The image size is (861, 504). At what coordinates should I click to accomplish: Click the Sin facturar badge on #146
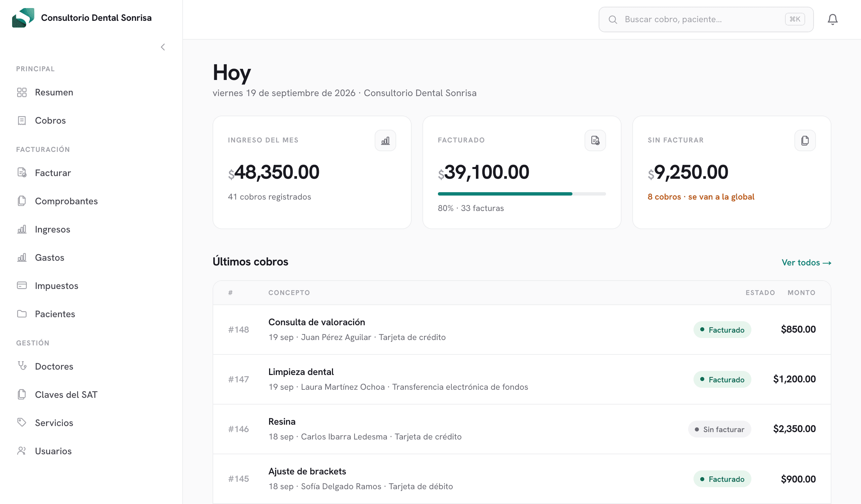coord(719,429)
